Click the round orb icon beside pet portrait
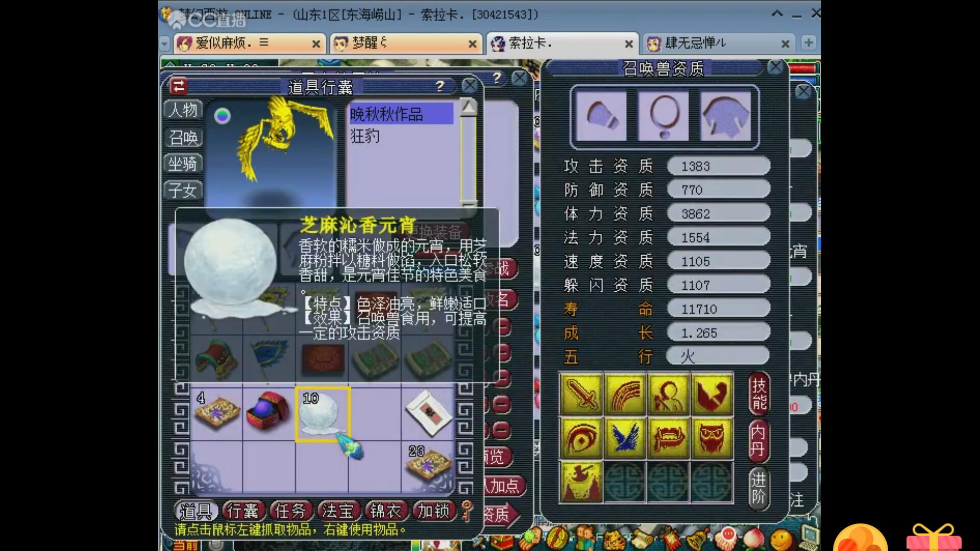Image resolution: width=980 pixels, height=551 pixels. click(x=222, y=116)
